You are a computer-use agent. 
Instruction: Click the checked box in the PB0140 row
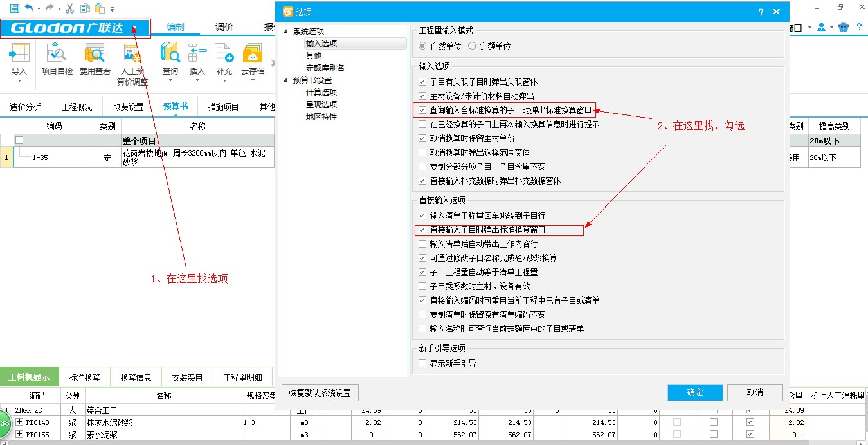click(750, 422)
